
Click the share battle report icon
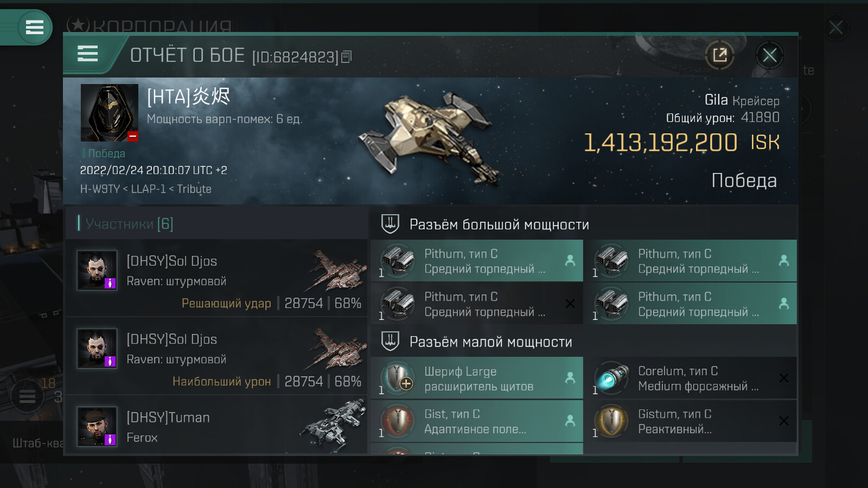coord(719,55)
